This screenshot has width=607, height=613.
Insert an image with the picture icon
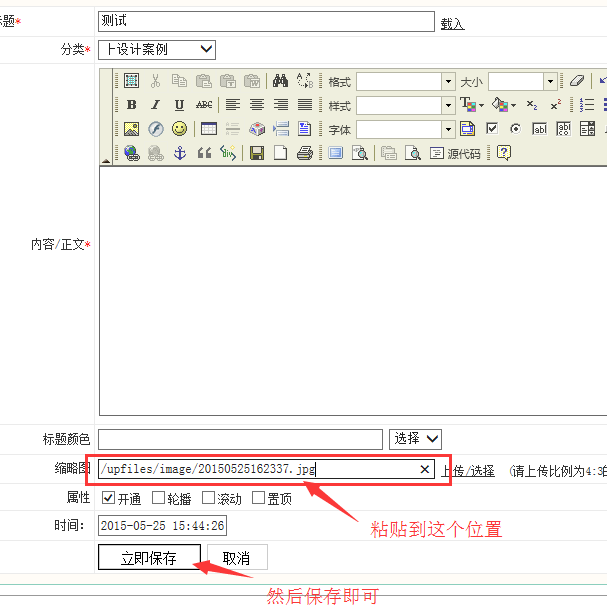click(131, 129)
